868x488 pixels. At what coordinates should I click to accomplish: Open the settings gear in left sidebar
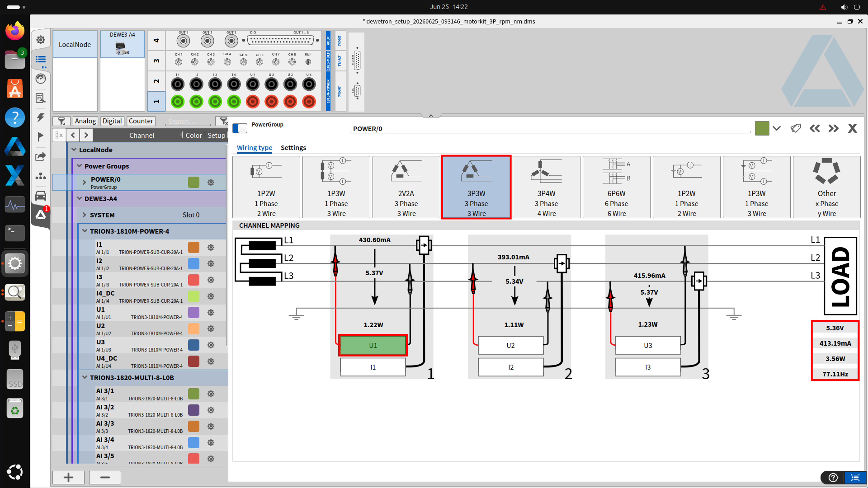click(41, 40)
